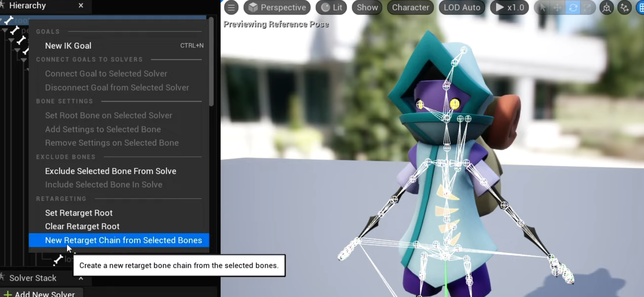Click the bone icon of the 'pe' row

(15, 30)
